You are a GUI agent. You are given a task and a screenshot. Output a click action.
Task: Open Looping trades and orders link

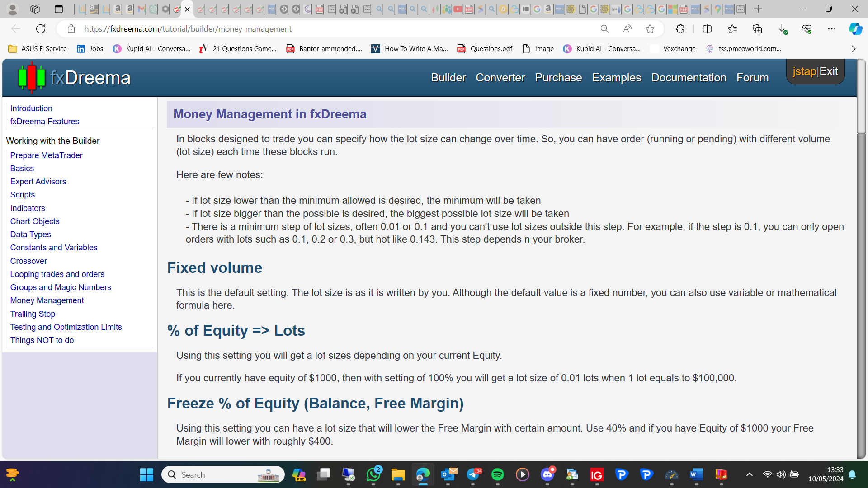click(57, 274)
